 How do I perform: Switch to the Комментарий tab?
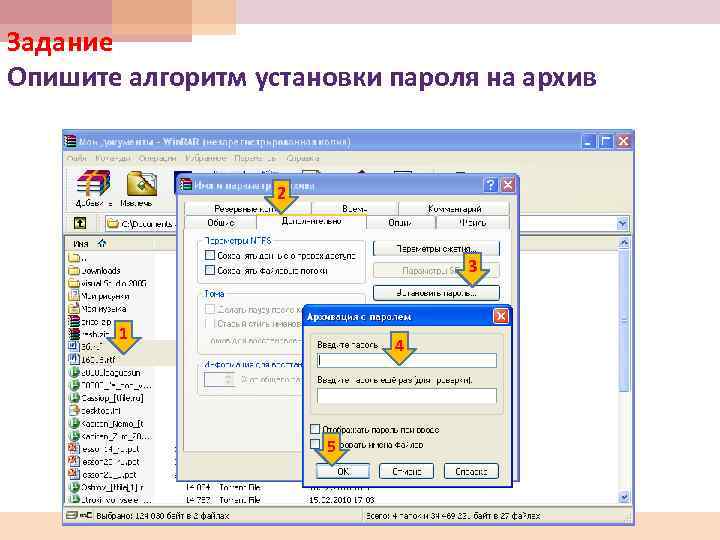[454, 209]
